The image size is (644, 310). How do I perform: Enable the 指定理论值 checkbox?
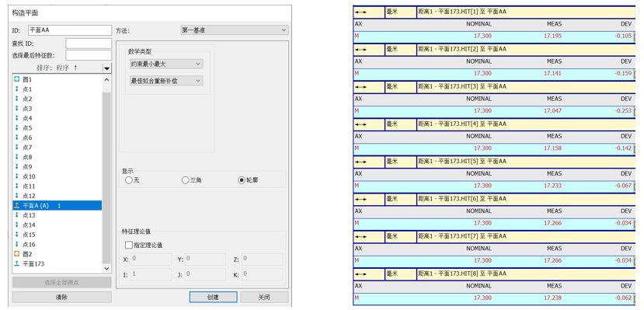tap(129, 246)
